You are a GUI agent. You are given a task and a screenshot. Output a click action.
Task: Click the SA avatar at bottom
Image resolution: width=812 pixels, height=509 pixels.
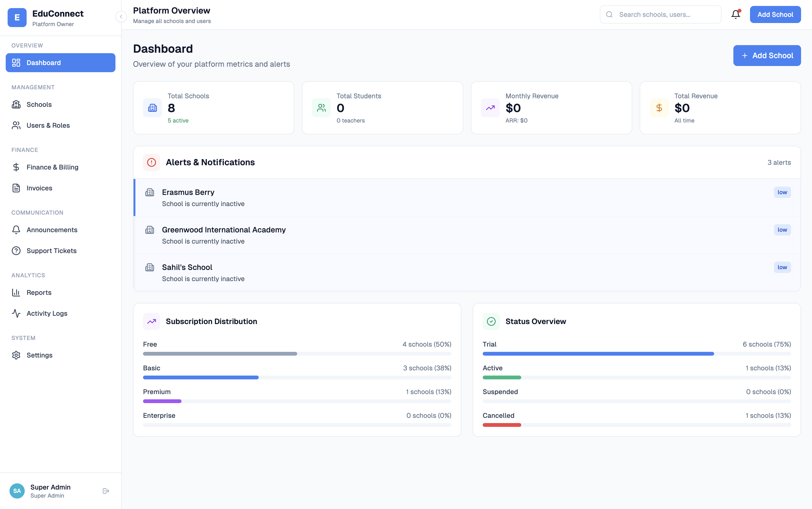tap(17, 491)
